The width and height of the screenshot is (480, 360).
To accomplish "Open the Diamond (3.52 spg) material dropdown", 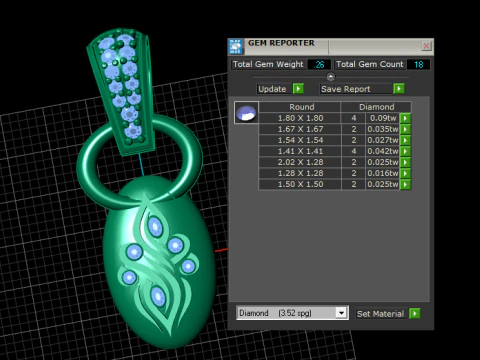I will 341,313.
